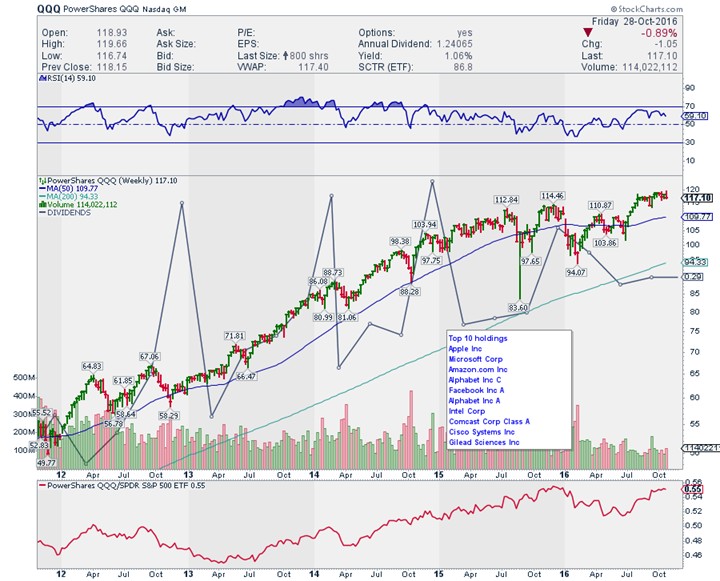
Task: Click the VWAP value 117.40
Action: [x=313, y=67]
